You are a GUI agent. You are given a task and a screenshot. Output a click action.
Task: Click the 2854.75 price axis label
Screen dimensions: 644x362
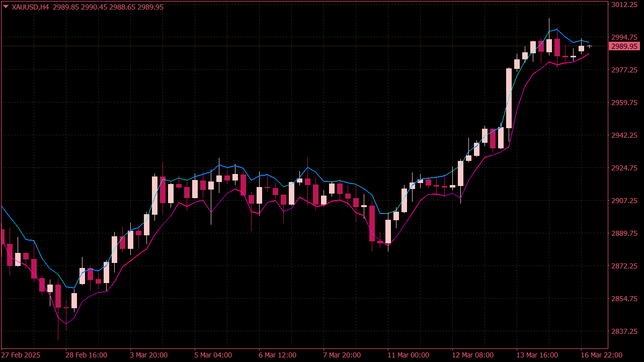point(624,299)
